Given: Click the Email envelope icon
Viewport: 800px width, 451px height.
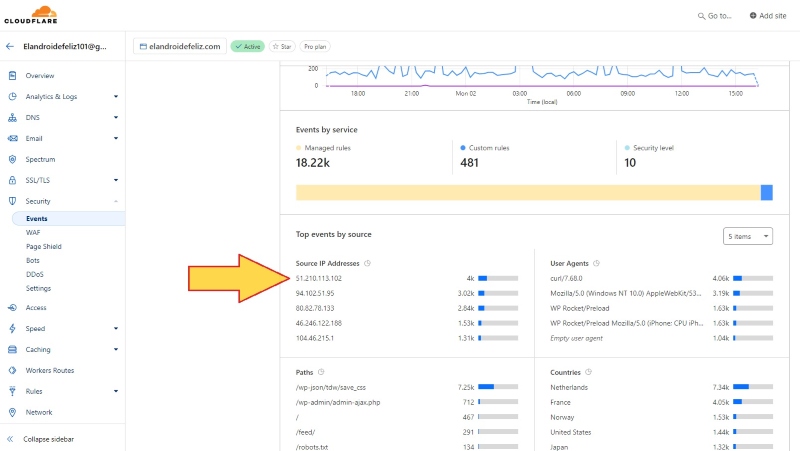Looking at the screenshot, I should pyautogui.click(x=12, y=138).
